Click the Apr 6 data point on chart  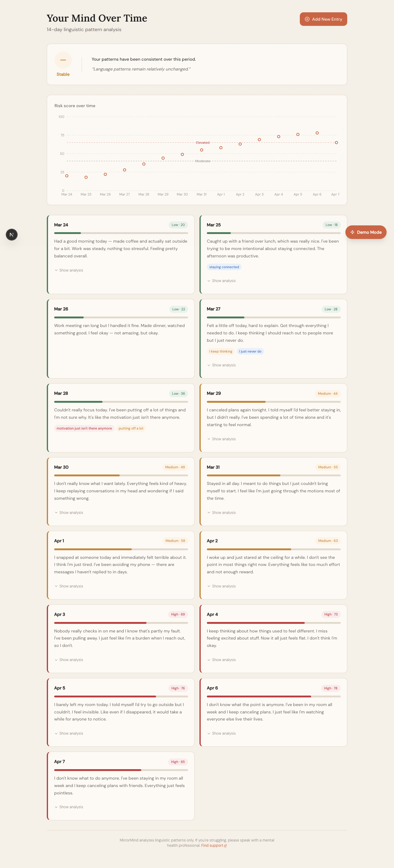pyautogui.click(x=317, y=133)
